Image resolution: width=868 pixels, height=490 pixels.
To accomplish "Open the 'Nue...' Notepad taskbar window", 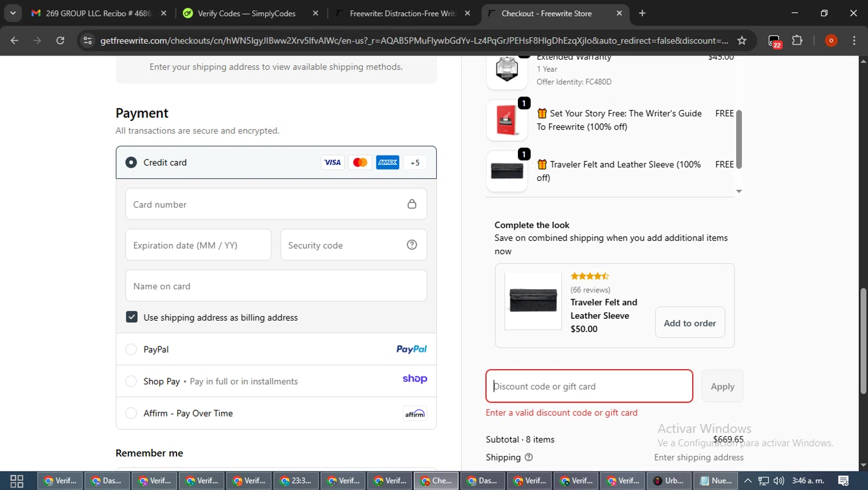I will coord(716,481).
